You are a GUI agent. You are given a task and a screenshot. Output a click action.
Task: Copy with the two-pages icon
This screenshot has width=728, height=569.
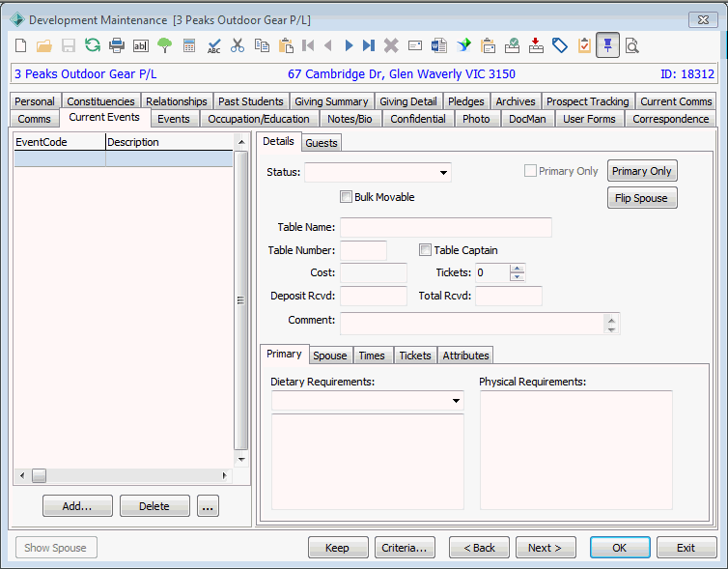point(262,45)
